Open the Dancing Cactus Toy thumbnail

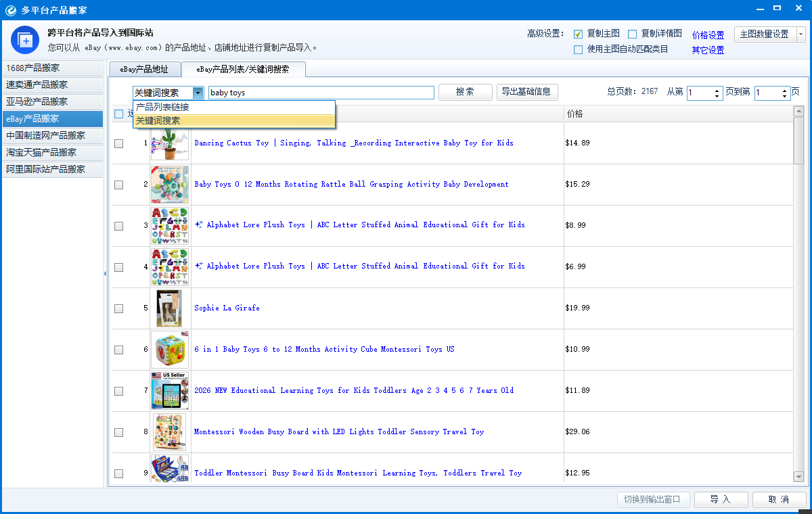[x=170, y=143]
